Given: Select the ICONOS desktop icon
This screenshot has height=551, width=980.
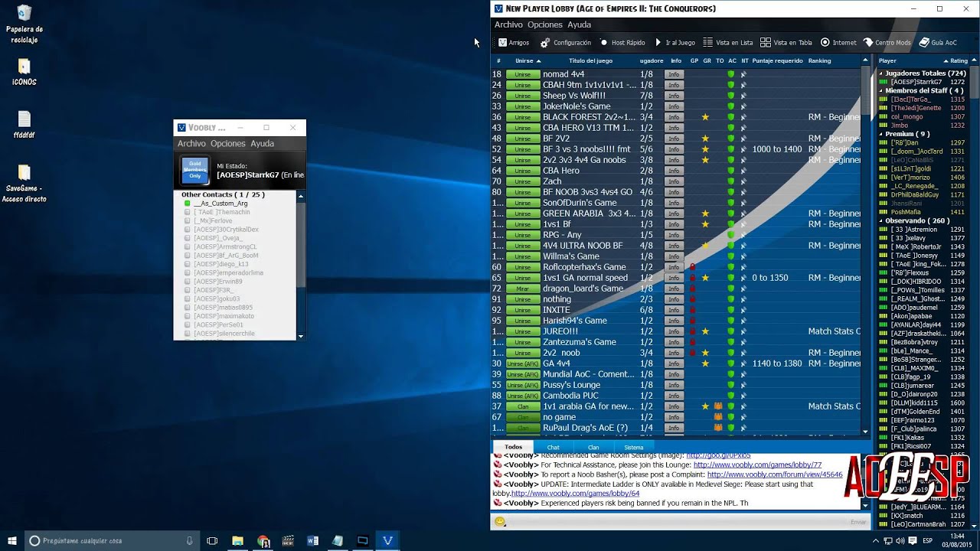Looking at the screenshot, I should (x=24, y=72).
